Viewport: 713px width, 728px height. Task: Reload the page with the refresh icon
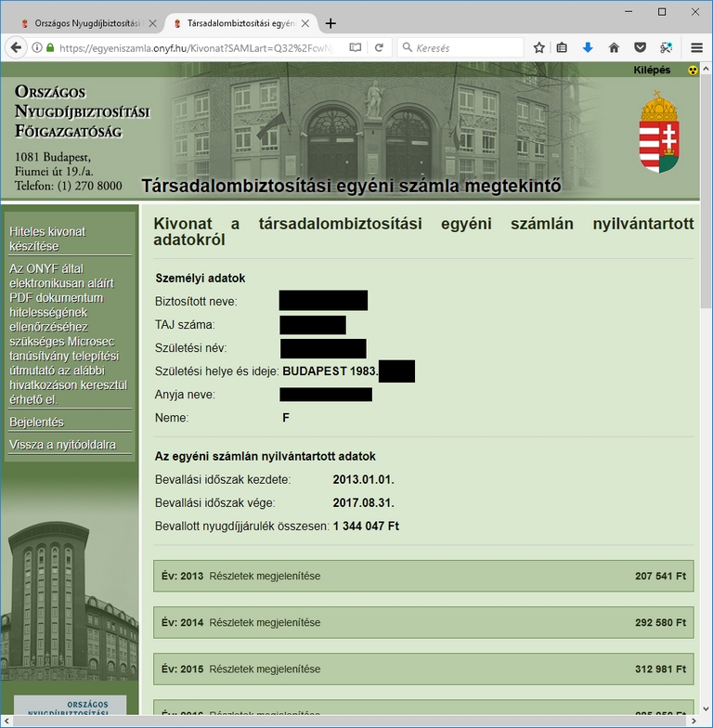[x=379, y=47]
